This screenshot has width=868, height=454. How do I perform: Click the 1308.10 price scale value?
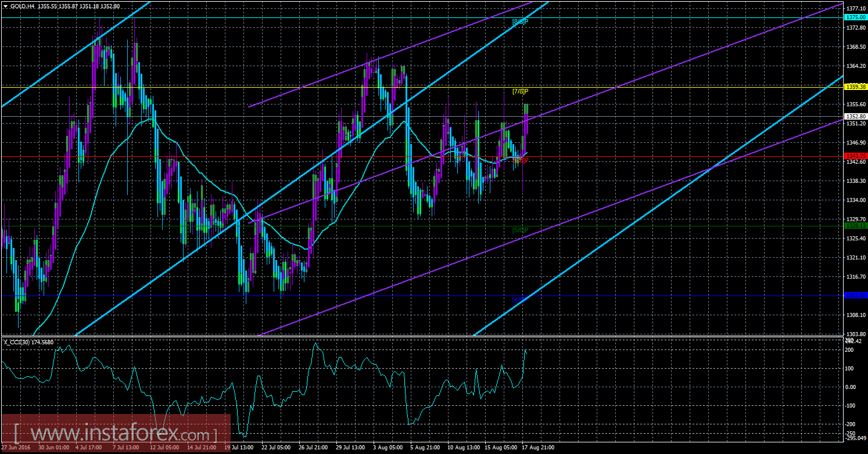click(856, 315)
